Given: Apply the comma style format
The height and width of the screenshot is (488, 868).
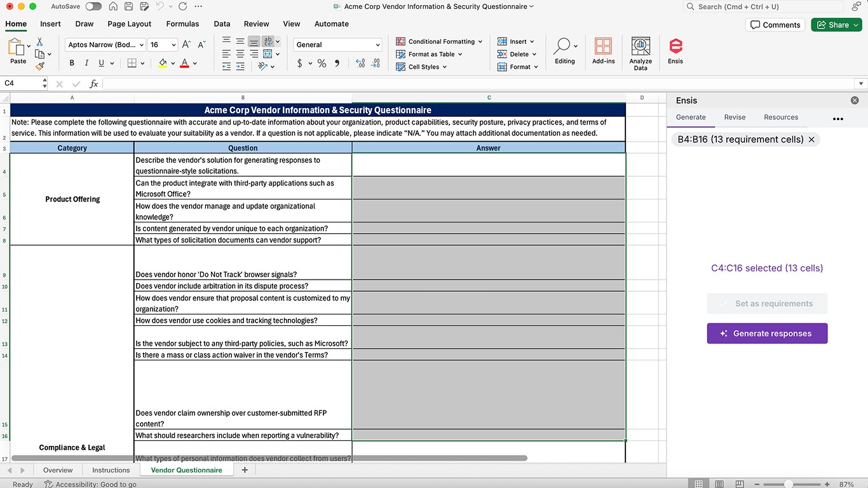Looking at the screenshot, I should point(337,63).
